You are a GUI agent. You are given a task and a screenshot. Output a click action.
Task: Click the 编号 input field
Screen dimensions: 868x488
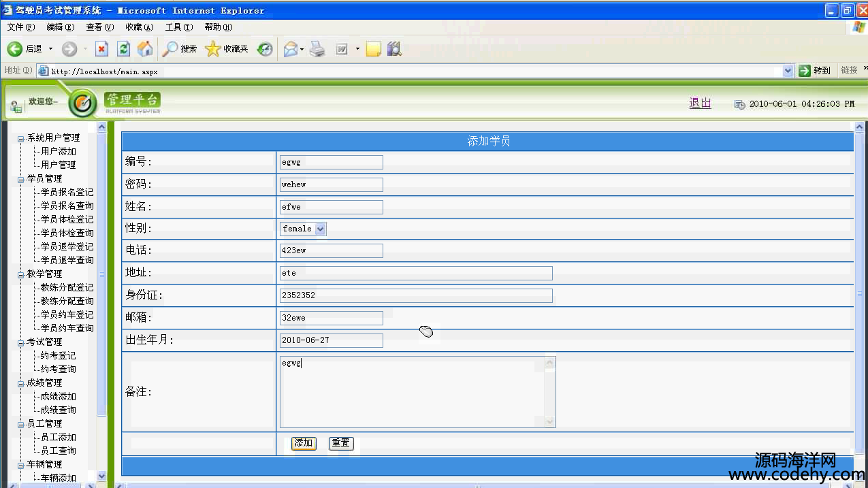[x=332, y=162]
